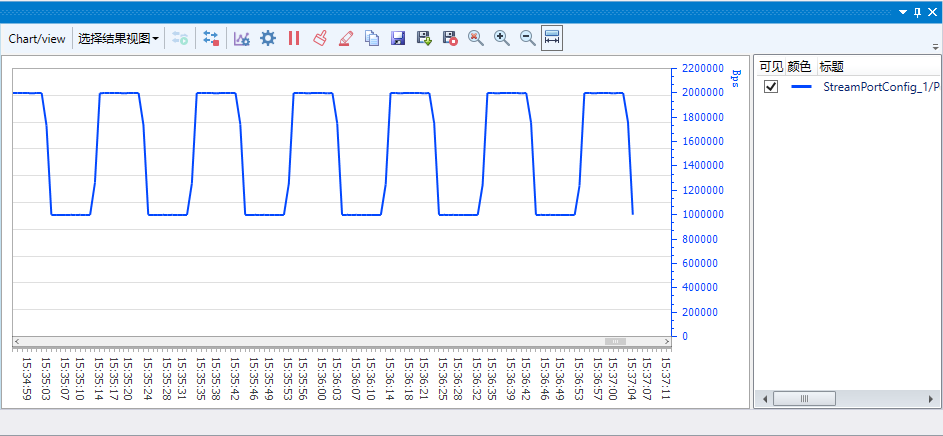
Task: Reset zoom with the red magnifier icon
Action: coord(475,38)
